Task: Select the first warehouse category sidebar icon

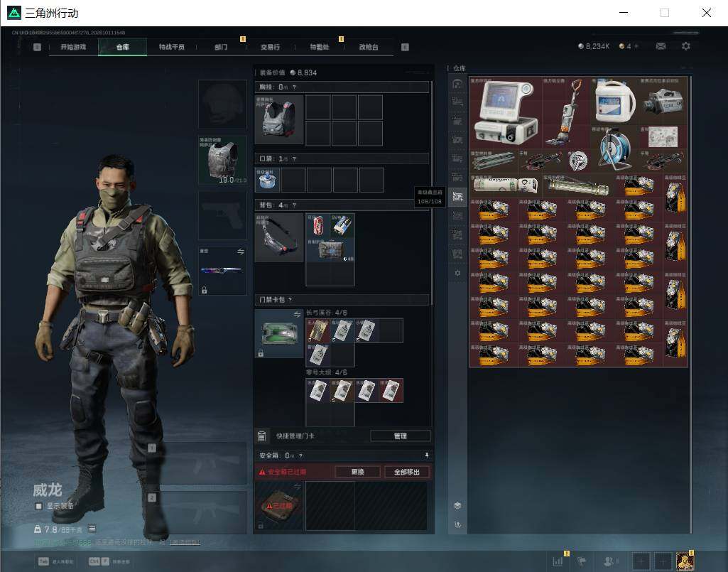Action: [x=457, y=84]
